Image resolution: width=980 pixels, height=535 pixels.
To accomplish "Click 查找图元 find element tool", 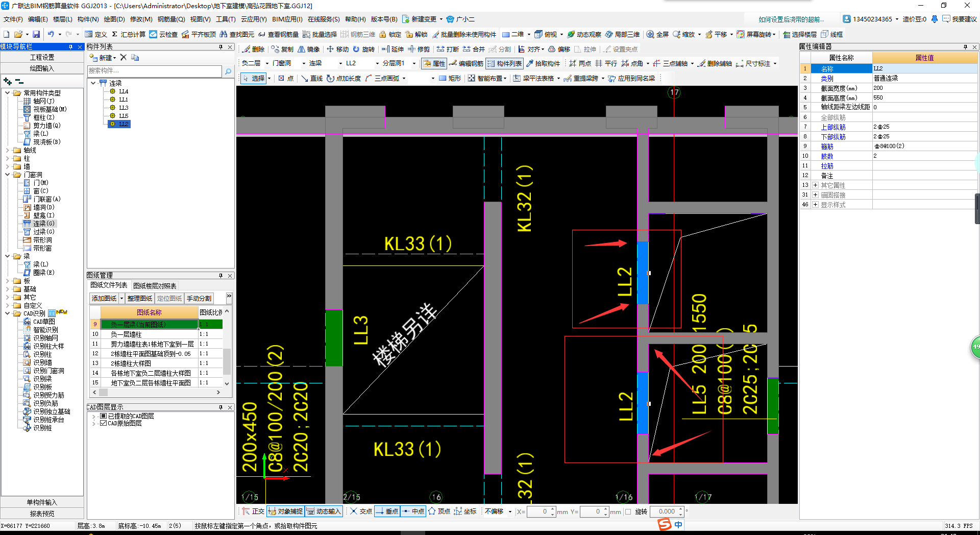I will coord(237,34).
